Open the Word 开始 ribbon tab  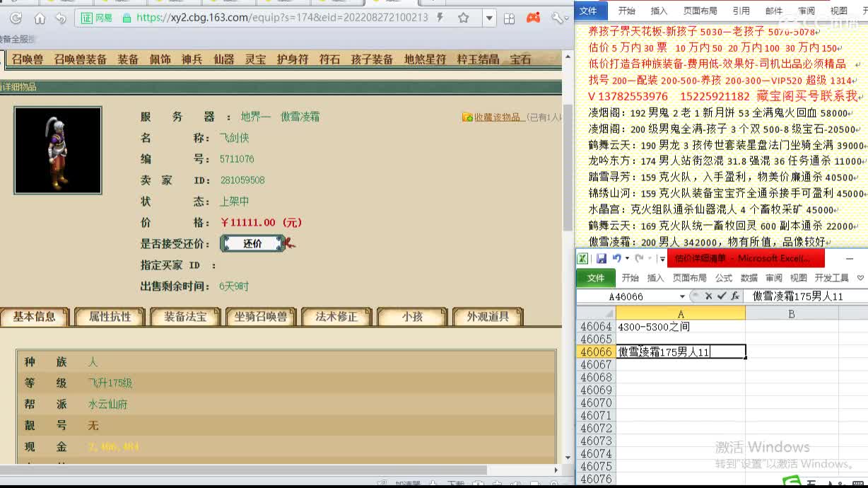pos(626,11)
